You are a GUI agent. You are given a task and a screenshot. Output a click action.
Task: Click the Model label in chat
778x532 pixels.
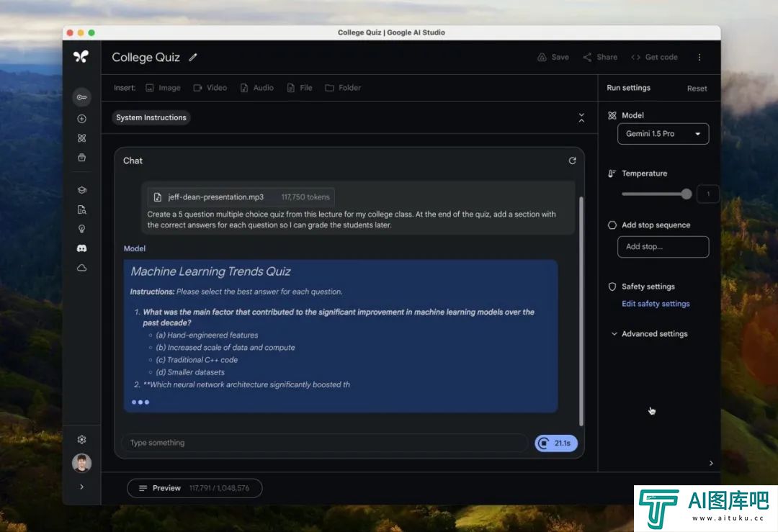click(x=135, y=248)
